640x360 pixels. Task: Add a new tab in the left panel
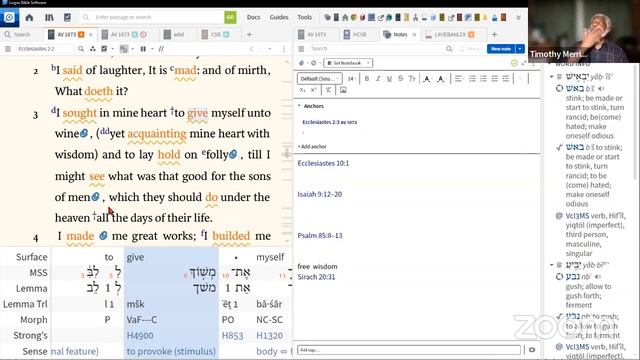pos(249,35)
